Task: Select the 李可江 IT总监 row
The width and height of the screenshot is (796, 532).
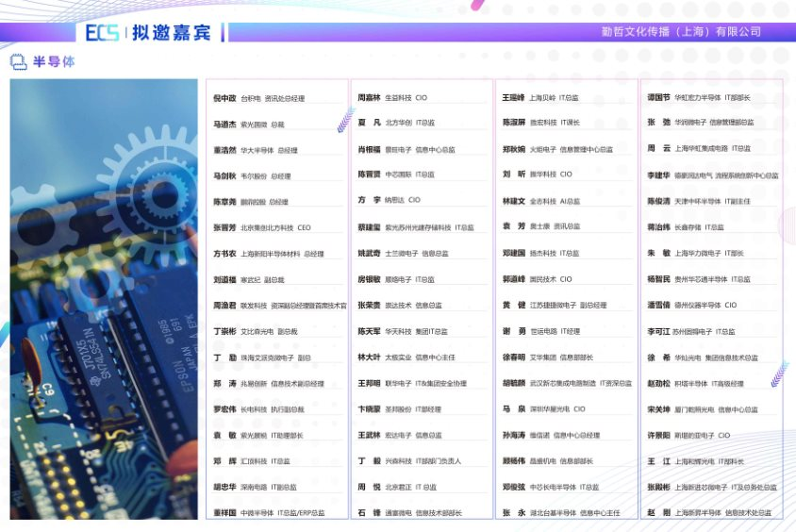Action: click(x=691, y=332)
